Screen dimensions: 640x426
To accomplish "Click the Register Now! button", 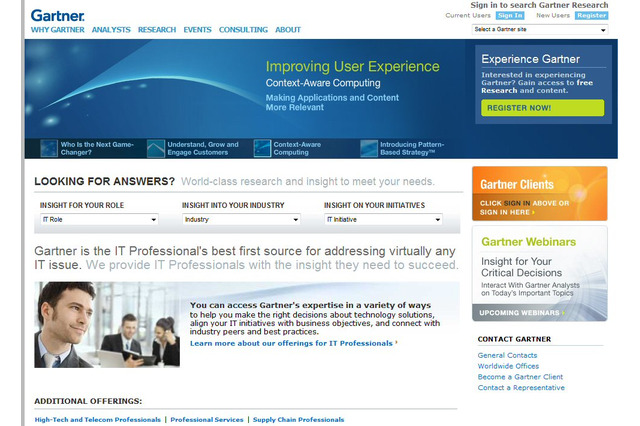I will 542,108.
